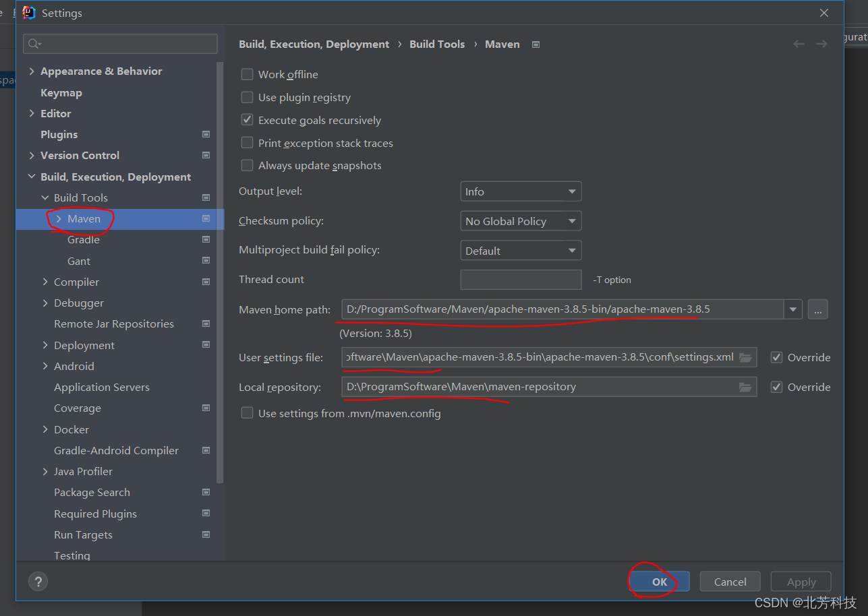The height and width of the screenshot is (616, 868).
Task: Collapse Build, Execution, Deployment section
Action: (x=32, y=177)
